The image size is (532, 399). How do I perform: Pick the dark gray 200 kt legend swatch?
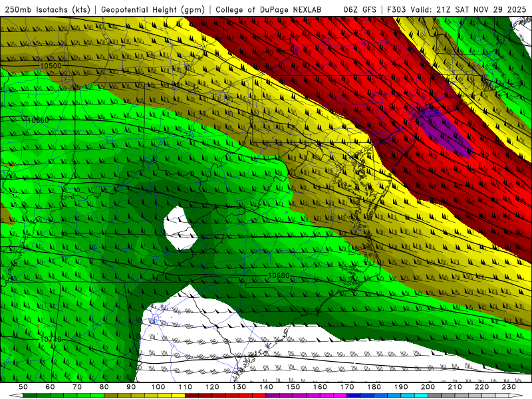point(435,396)
